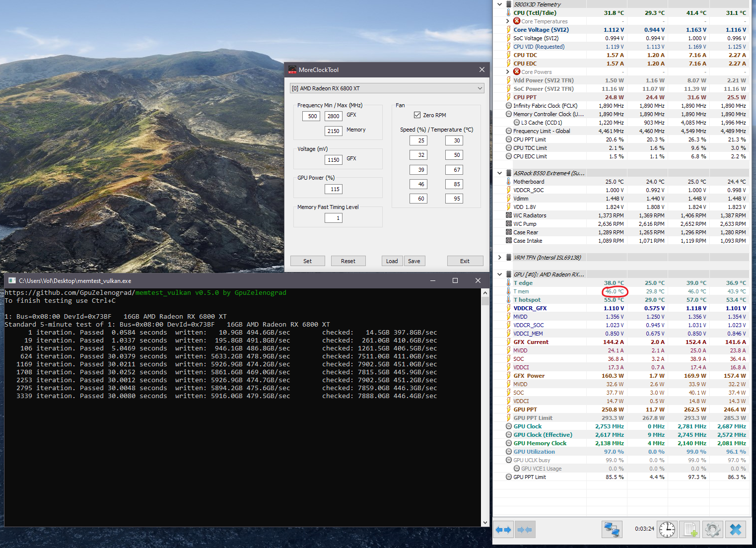Screen dimensions: 756x548
Task: Click the chip icon beside 5800X3D Telemetry
Action: [509, 4]
